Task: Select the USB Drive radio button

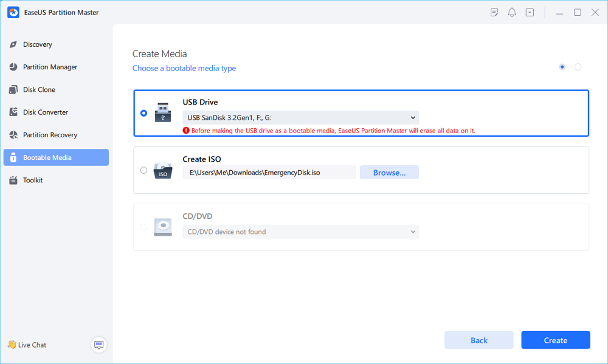Action: (x=143, y=113)
